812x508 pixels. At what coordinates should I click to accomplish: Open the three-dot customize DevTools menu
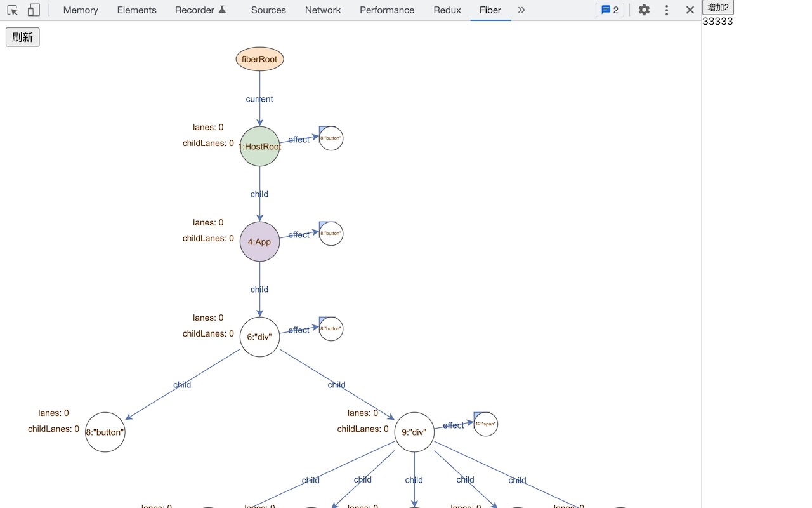coord(666,10)
